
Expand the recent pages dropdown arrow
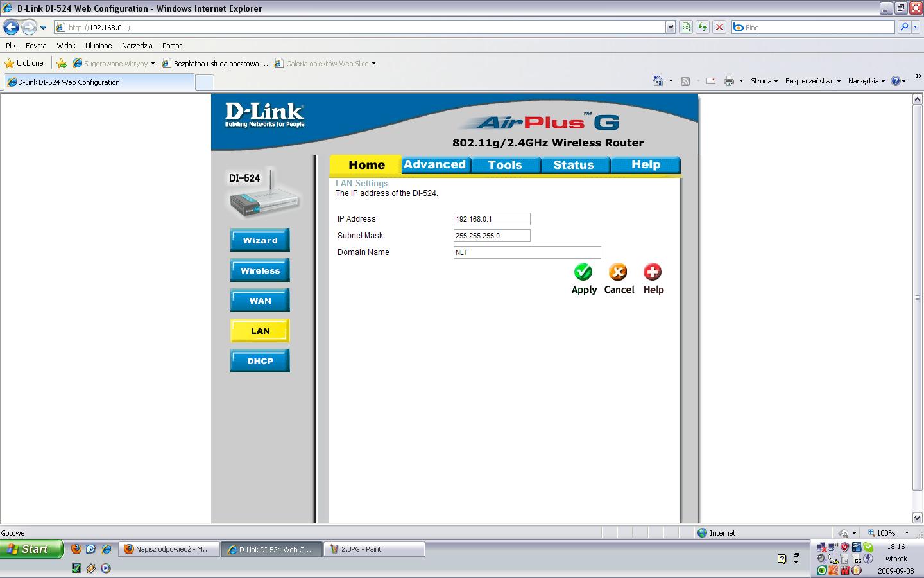pyautogui.click(x=43, y=28)
